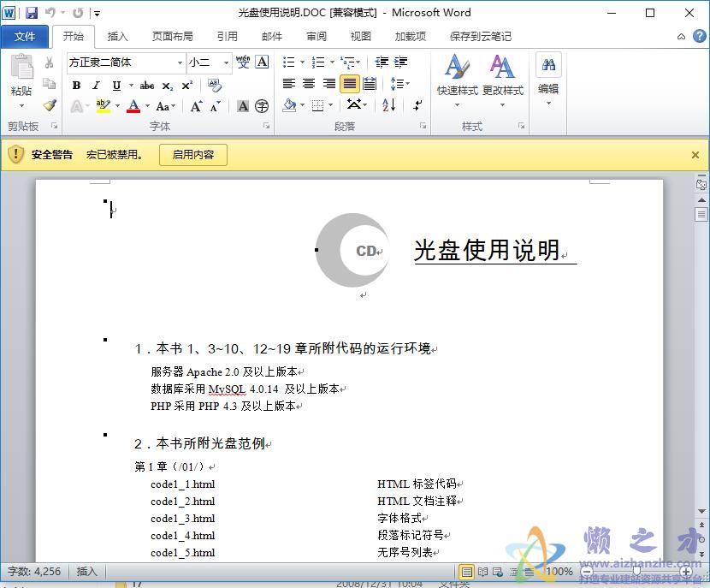Open Paragraph dialog launcher
710x588 pixels.
pyautogui.click(x=423, y=126)
